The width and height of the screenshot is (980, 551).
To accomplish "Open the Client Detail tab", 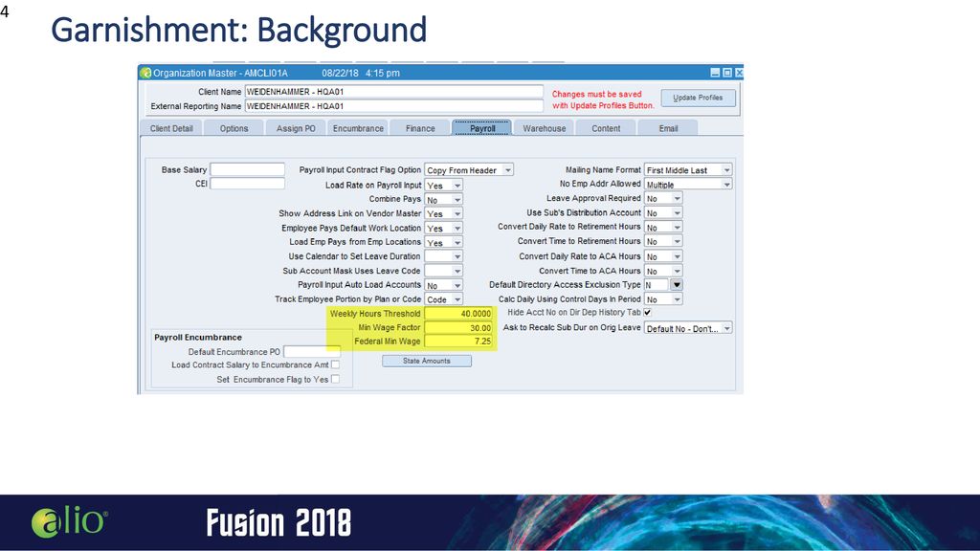I will tap(171, 128).
